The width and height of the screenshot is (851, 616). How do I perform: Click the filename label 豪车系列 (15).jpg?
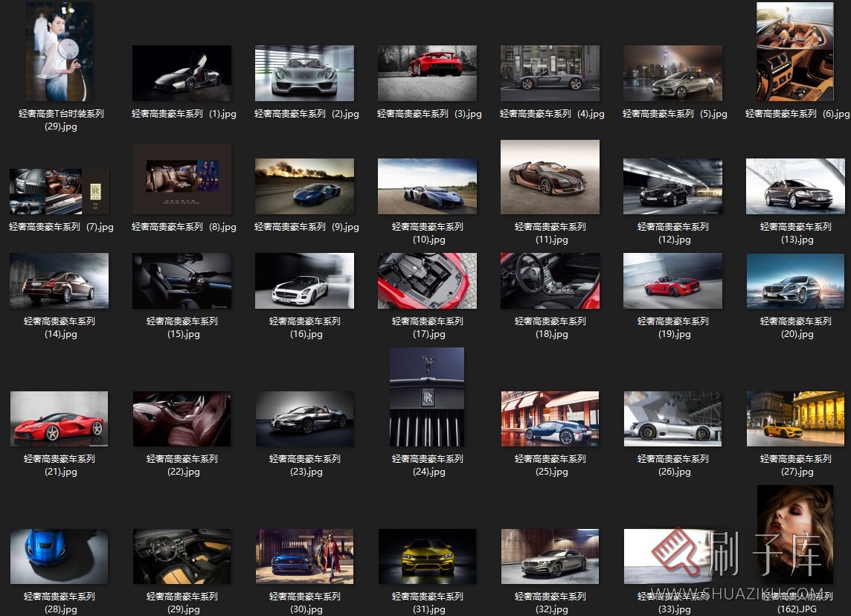pos(182,327)
